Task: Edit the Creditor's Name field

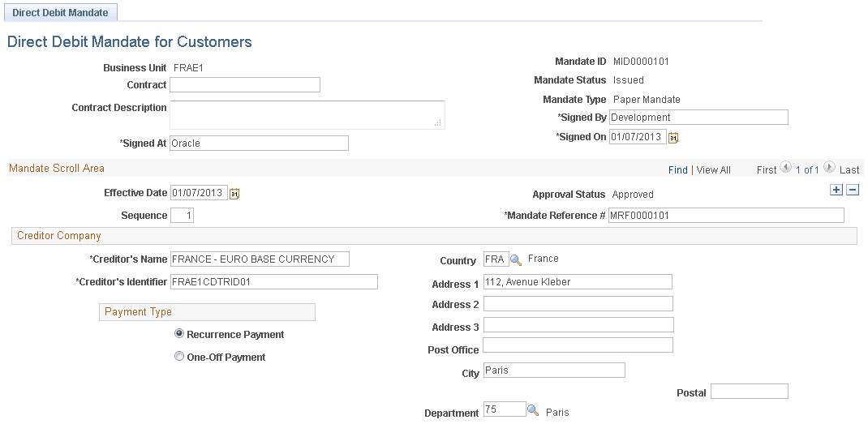Action: click(x=260, y=259)
